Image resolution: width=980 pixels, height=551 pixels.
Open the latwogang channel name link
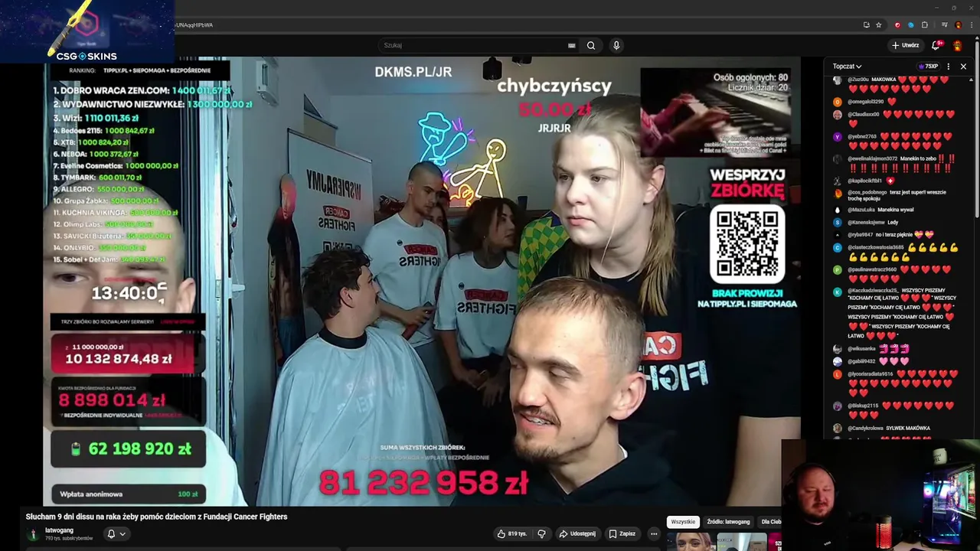(59, 530)
